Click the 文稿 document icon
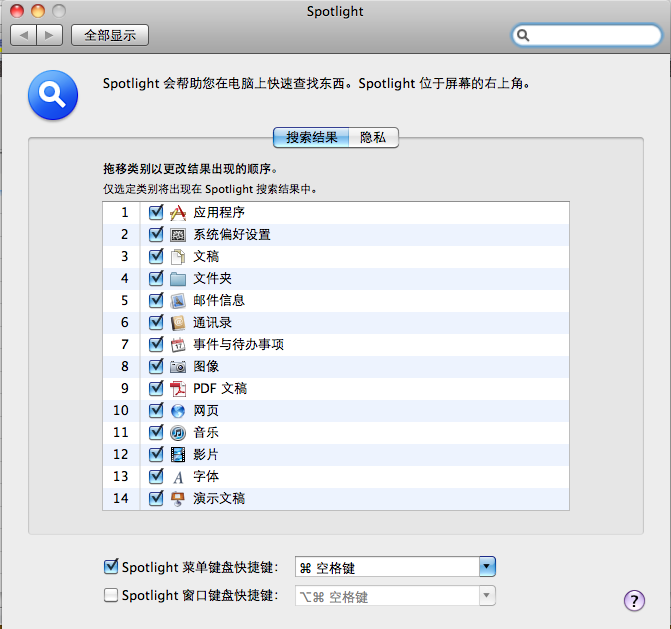 point(178,257)
